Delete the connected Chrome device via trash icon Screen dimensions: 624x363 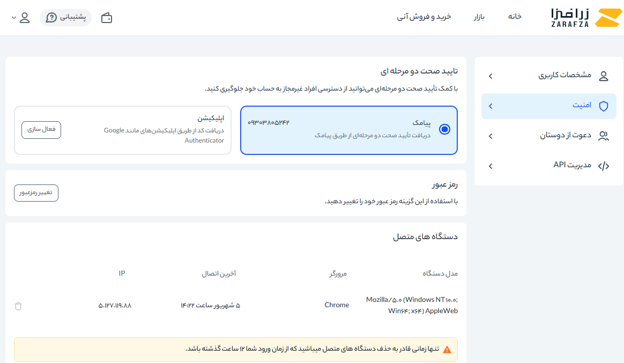click(18, 306)
